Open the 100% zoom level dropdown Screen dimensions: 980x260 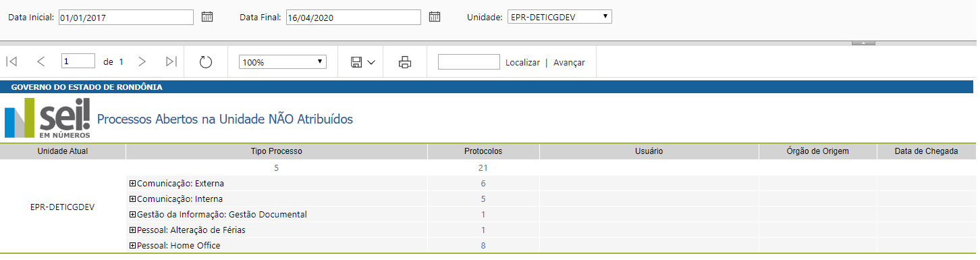pyautogui.click(x=283, y=62)
